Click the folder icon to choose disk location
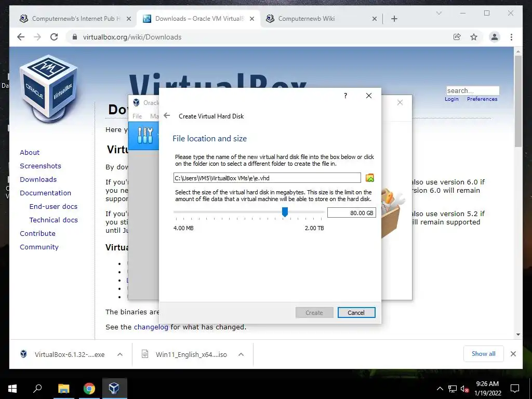Viewport: 532px width, 399px height. (369, 178)
